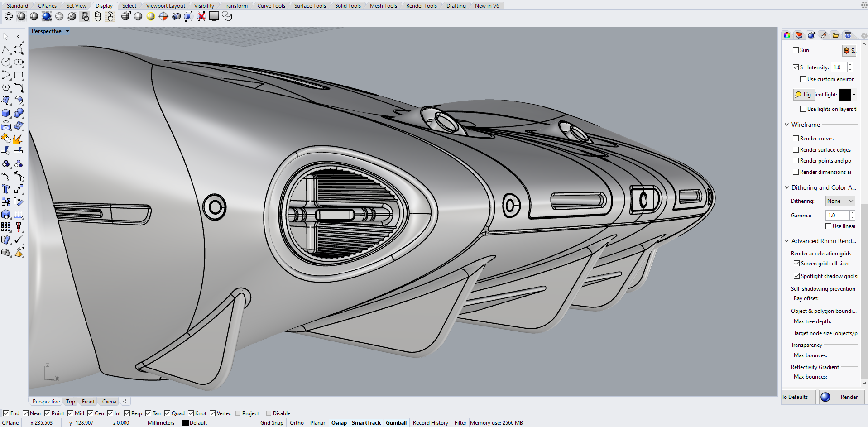Enable the Sun checkbox
The image size is (868, 427).
796,50
